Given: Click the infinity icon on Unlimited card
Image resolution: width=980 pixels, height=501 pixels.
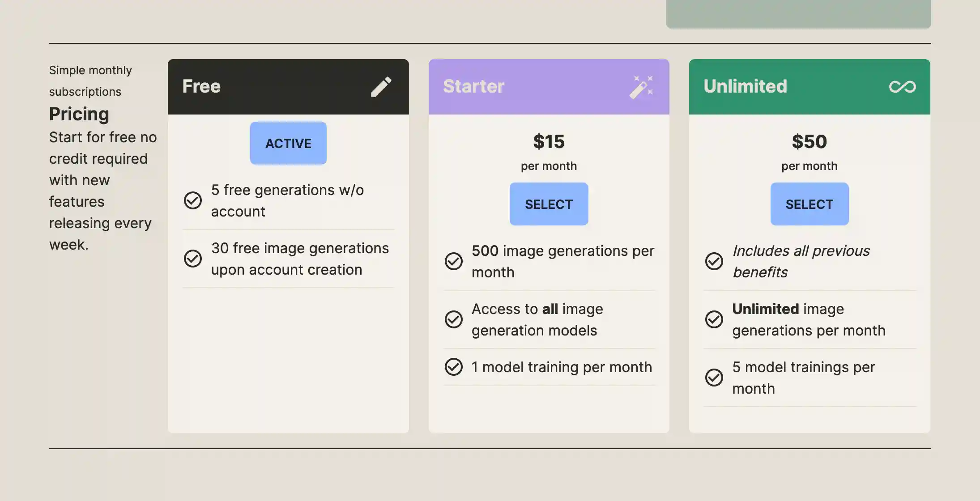Looking at the screenshot, I should [x=903, y=86].
